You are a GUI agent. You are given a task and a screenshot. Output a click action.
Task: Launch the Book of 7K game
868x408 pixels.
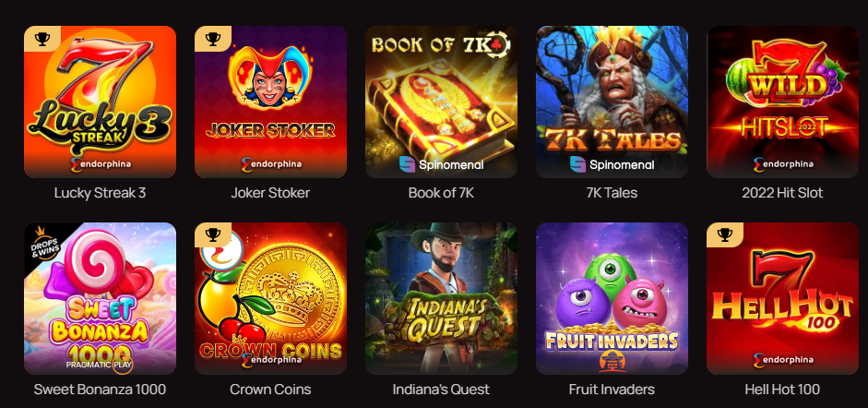point(441,102)
